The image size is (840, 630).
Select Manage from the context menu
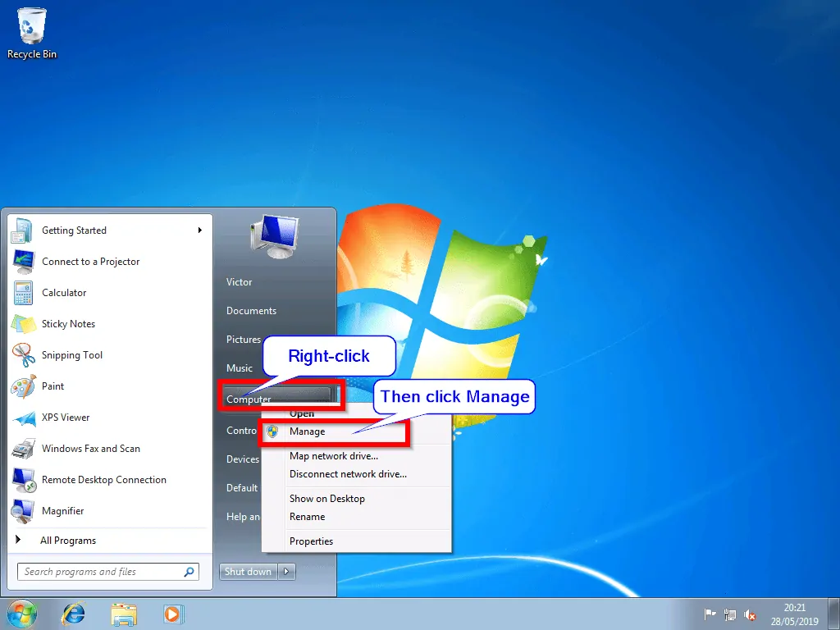pos(307,431)
